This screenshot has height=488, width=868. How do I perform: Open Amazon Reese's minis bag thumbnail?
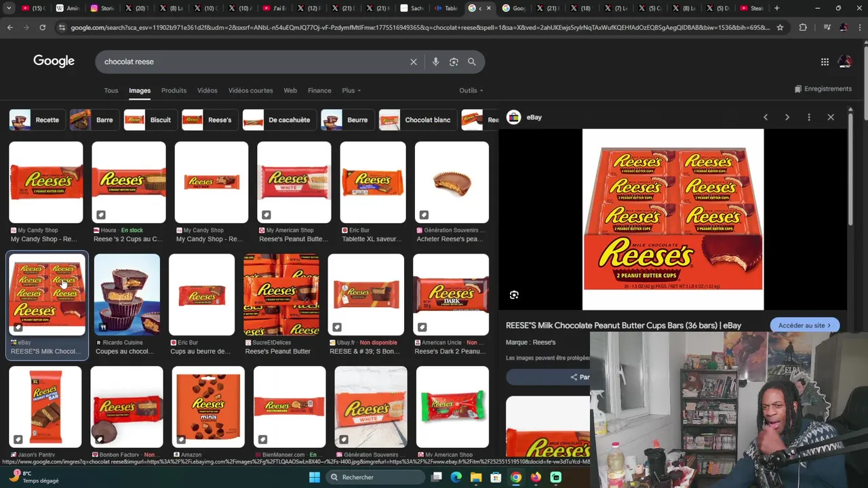(x=208, y=407)
